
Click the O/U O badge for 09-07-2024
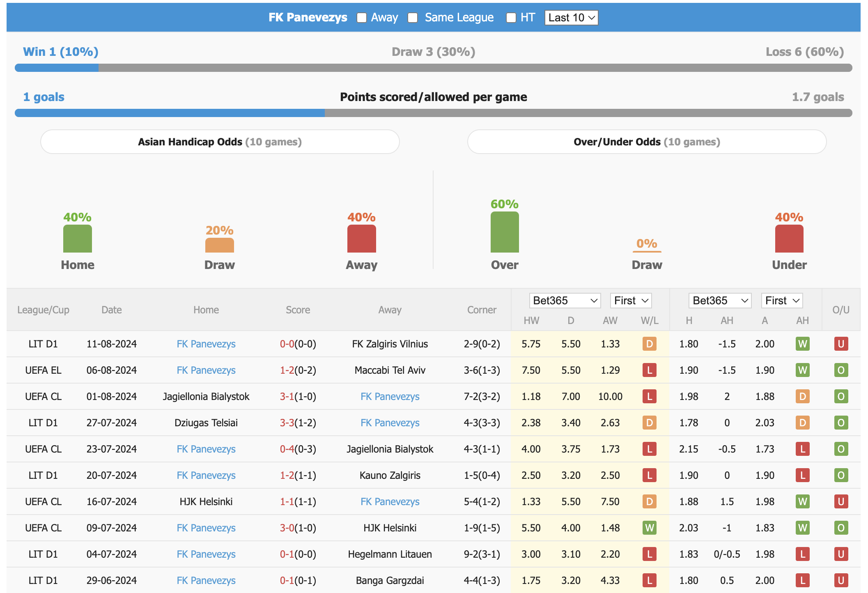click(x=841, y=528)
